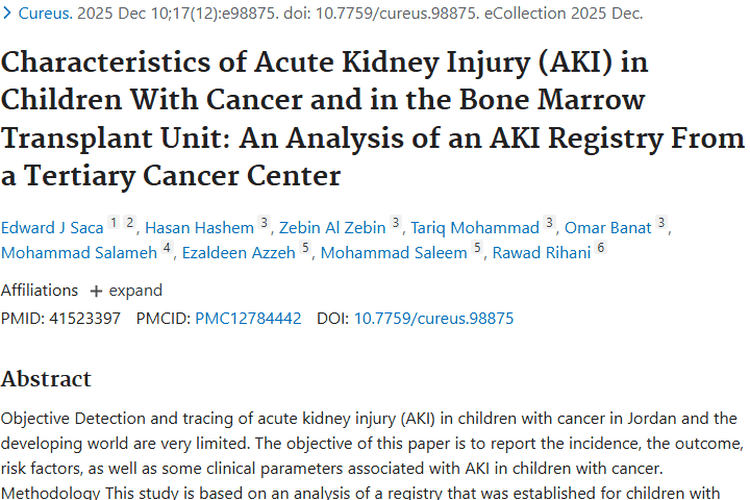Follow the DOI 10.7759/cureus.98875 link
This screenshot has height=500, width=750.
(434, 318)
